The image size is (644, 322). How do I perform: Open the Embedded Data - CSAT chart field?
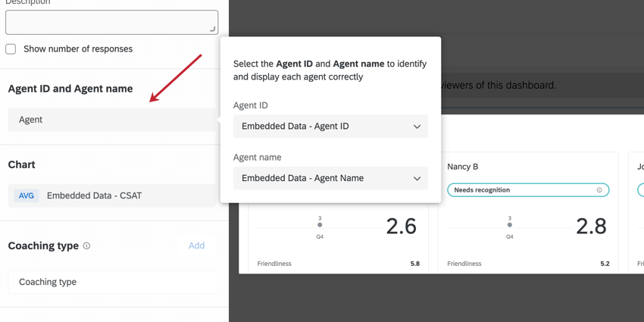[x=112, y=195]
